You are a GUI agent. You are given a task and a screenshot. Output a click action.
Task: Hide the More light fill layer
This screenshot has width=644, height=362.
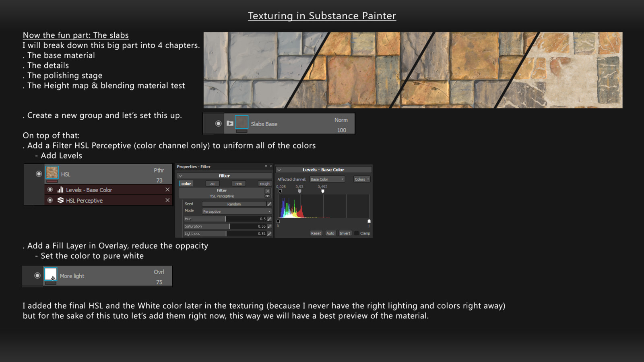click(x=37, y=276)
